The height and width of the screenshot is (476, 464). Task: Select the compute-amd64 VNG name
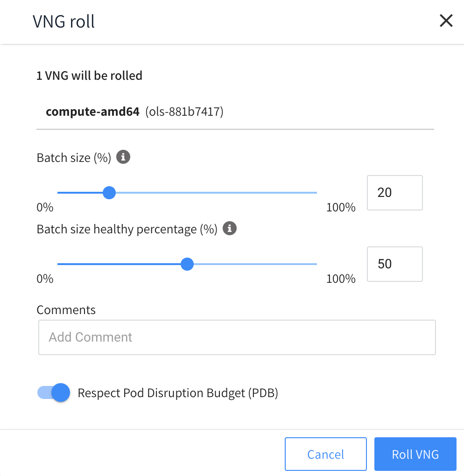[x=92, y=112]
